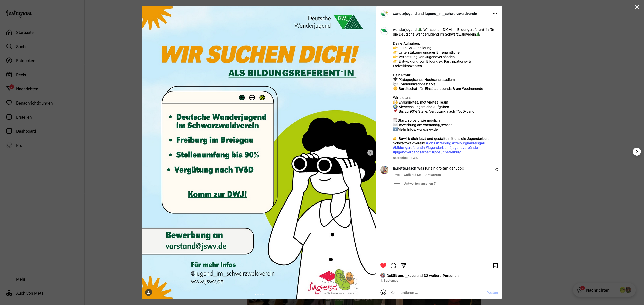Click the wanderjugend avatar beside caption
Viewport: 644px width, 305px height.
coord(384,31)
